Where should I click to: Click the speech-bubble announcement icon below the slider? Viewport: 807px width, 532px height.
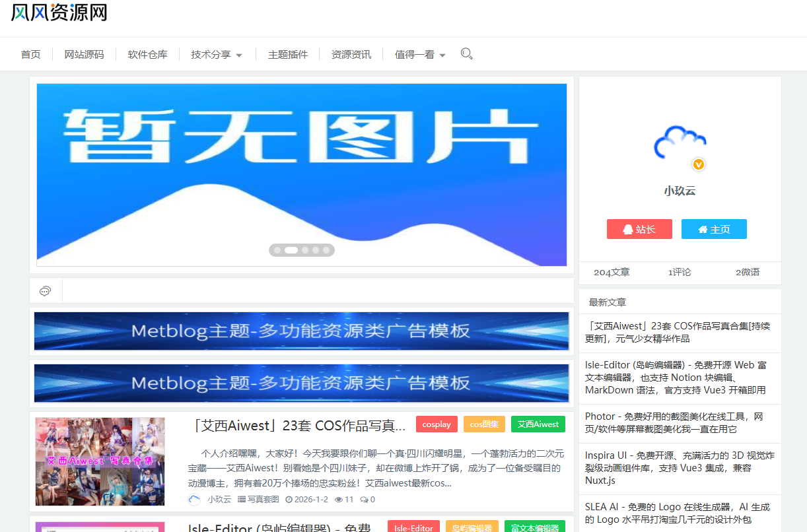pos(45,290)
